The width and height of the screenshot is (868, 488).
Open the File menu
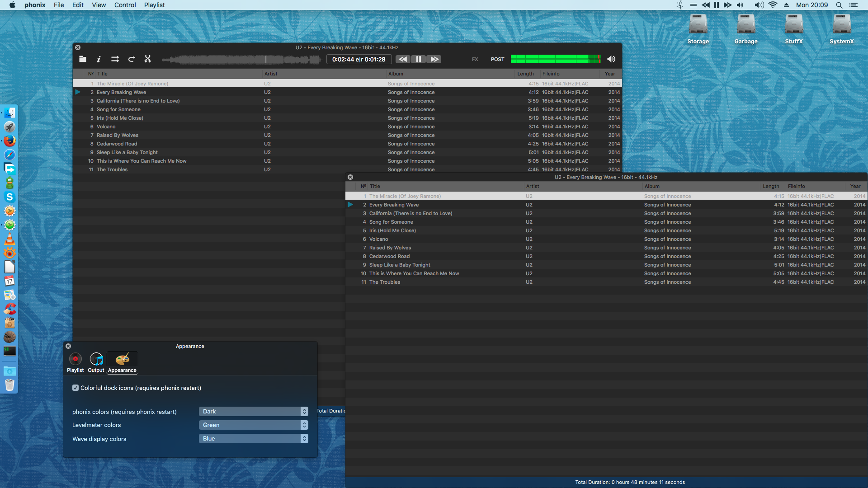(x=59, y=5)
